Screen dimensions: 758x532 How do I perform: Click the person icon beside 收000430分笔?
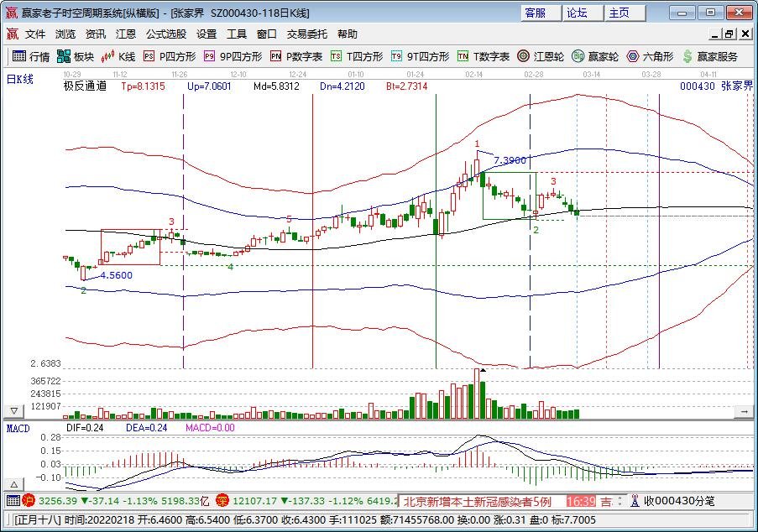635,501
